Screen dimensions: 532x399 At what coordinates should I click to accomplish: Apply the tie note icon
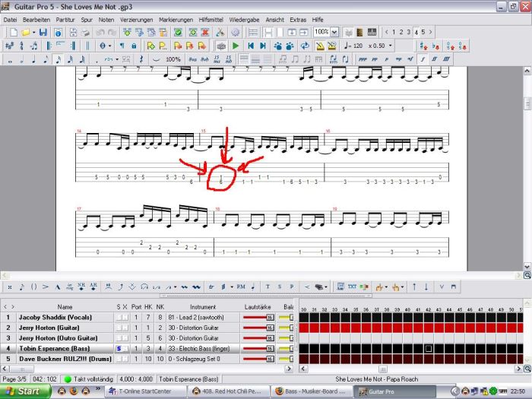pyautogui.click(x=156, y=60)
